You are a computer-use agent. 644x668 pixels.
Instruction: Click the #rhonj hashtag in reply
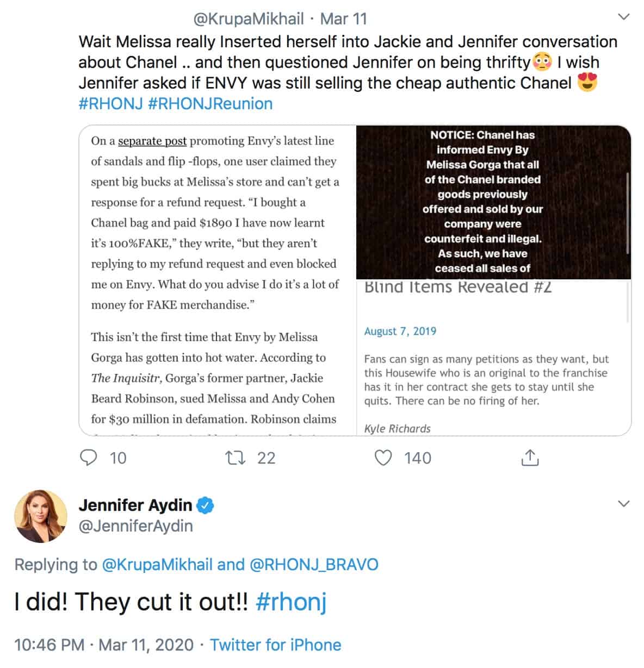click(x=291, y=602)
